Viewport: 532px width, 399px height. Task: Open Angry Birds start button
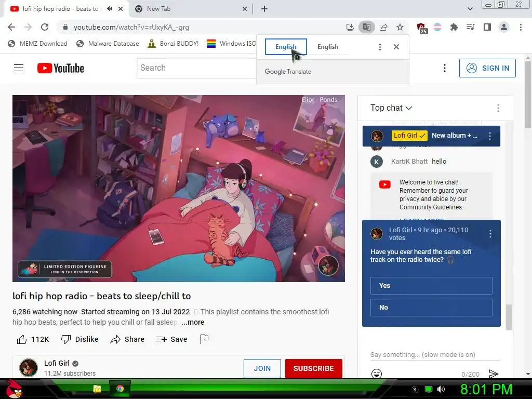[14, 389]
